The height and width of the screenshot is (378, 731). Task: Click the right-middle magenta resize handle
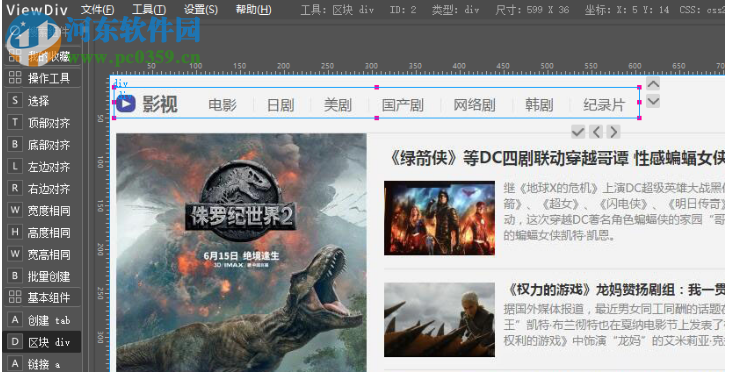639,102
